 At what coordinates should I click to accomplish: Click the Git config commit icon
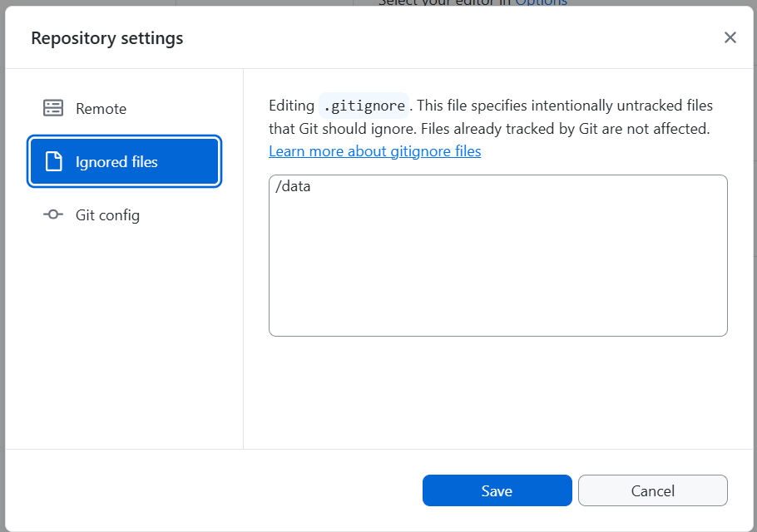53,214
